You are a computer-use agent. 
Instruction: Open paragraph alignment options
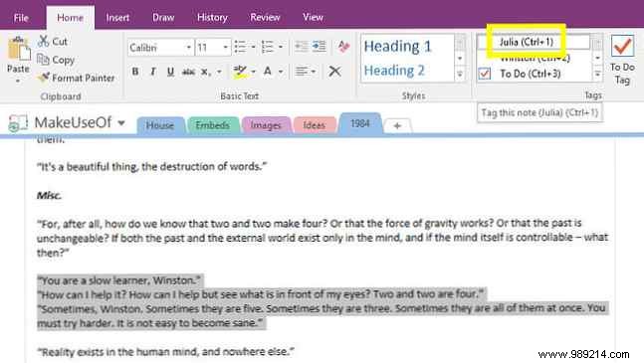(306, 72)
